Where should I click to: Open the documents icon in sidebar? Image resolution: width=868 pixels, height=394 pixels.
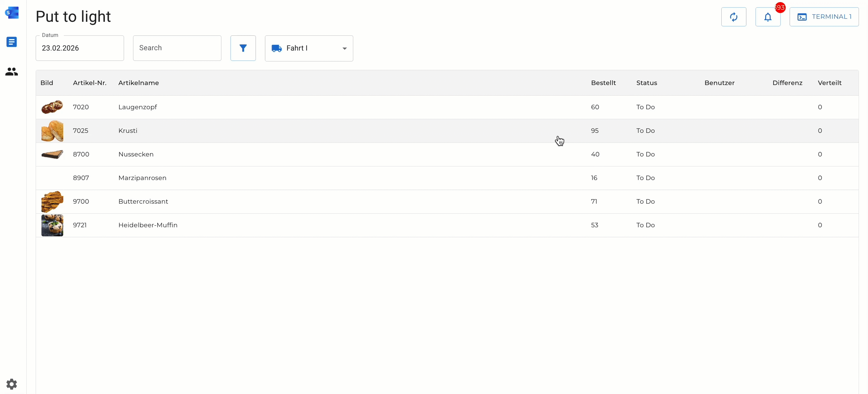(11, 42)
